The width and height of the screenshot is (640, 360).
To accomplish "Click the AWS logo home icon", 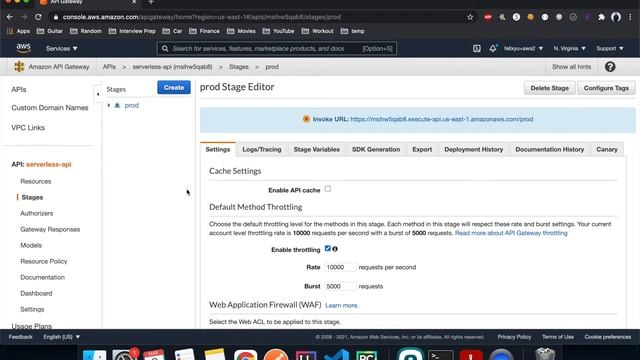I will (24, 48).
